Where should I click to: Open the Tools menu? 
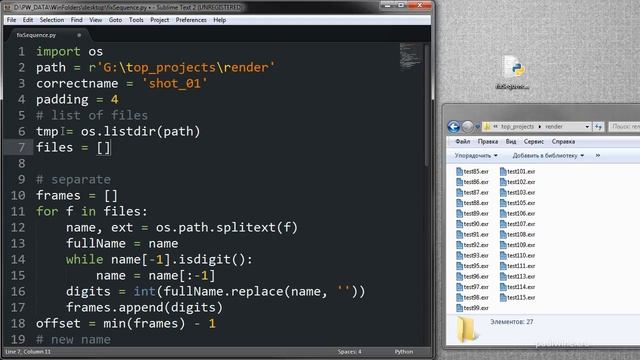pyautogui.click(x=136, y=20)
